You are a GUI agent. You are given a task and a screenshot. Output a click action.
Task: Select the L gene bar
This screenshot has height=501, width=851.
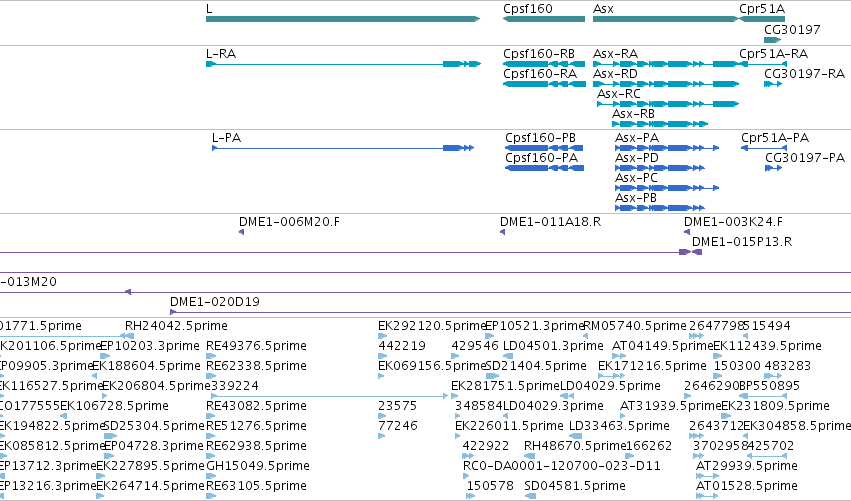(343, 19)
